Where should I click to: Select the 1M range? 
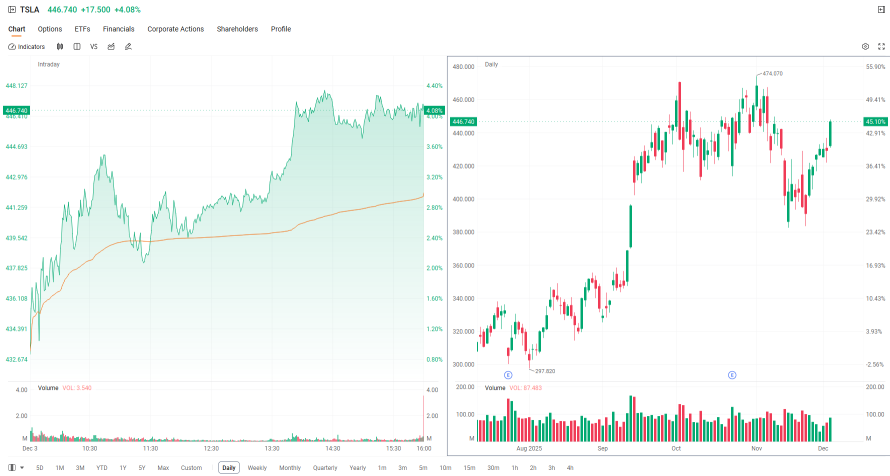[60, 468]
